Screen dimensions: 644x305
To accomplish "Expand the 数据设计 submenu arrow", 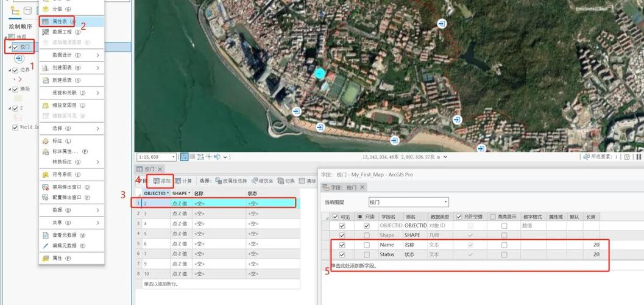I will click(97, 55).
